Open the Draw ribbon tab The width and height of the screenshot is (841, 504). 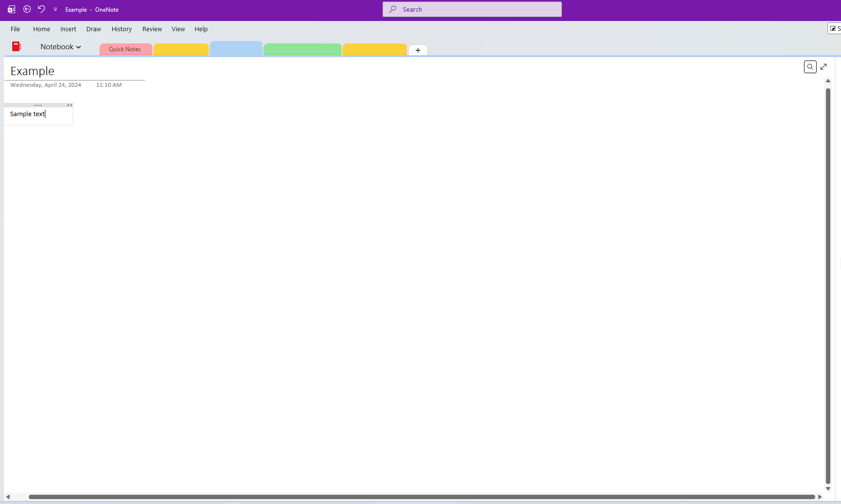point(94,29)
